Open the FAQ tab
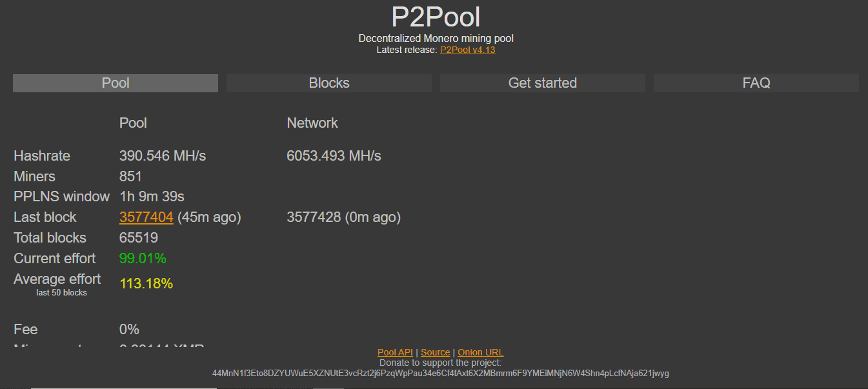 point(756,83)
